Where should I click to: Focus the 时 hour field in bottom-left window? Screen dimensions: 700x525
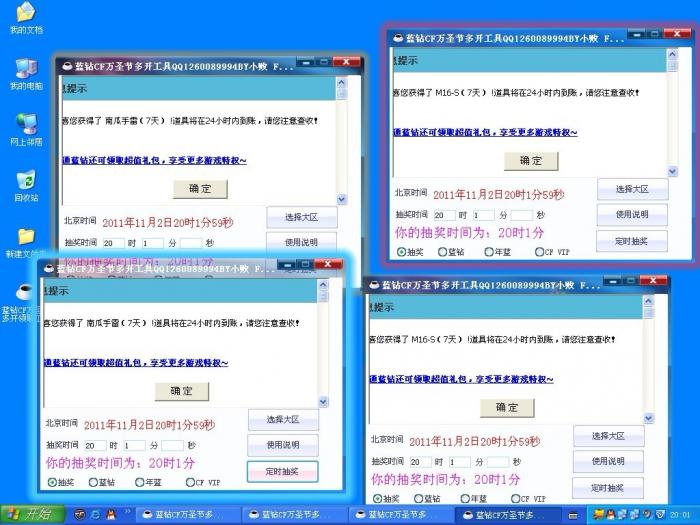pos(95,446)
